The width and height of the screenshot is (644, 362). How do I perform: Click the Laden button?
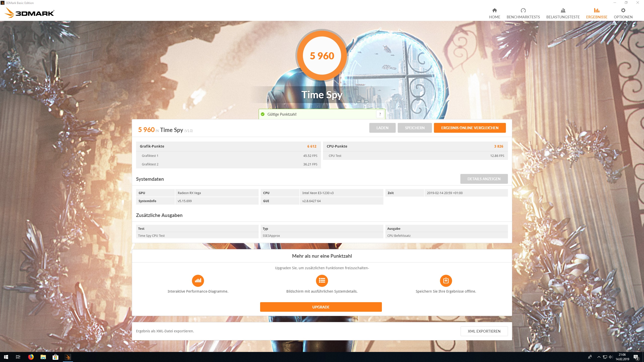pos(382,128)
